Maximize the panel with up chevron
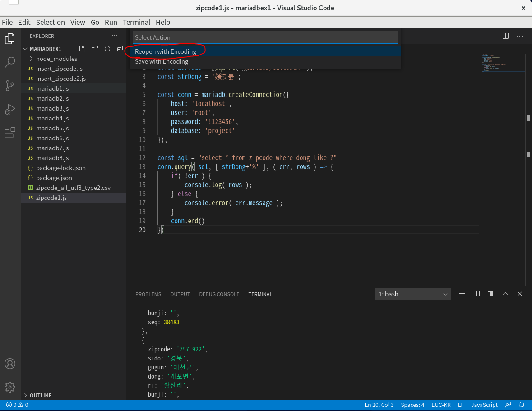Image resolution: width=532 pixels, height=411 pixels. point(505,294)
